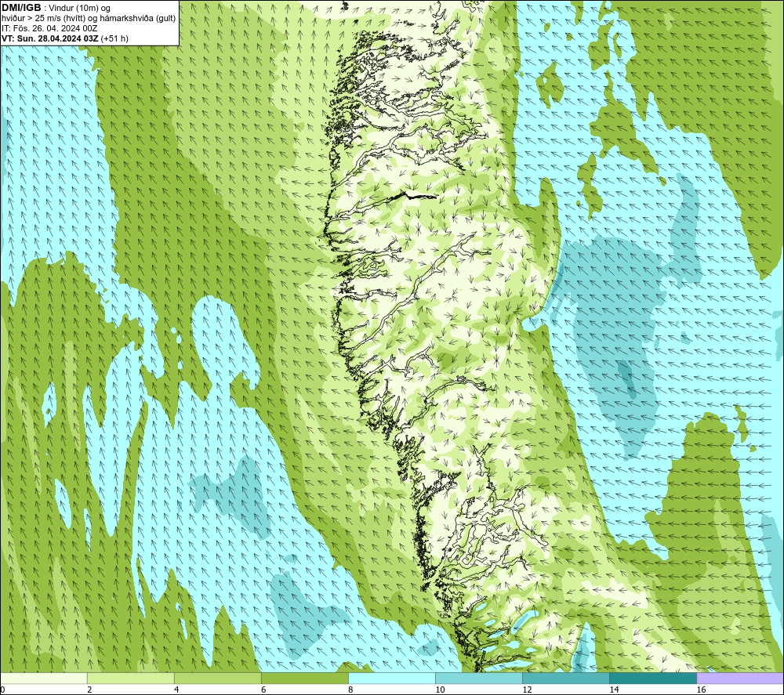Click the legend scale label '16'

click(x=701, y=690)
